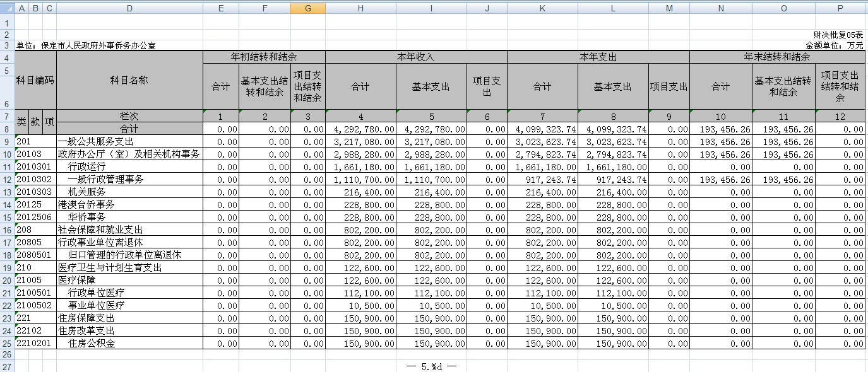This screenshot has height=372, width=868.
Task: Select the 年初结转和结余 merged header
Action: 264,57
